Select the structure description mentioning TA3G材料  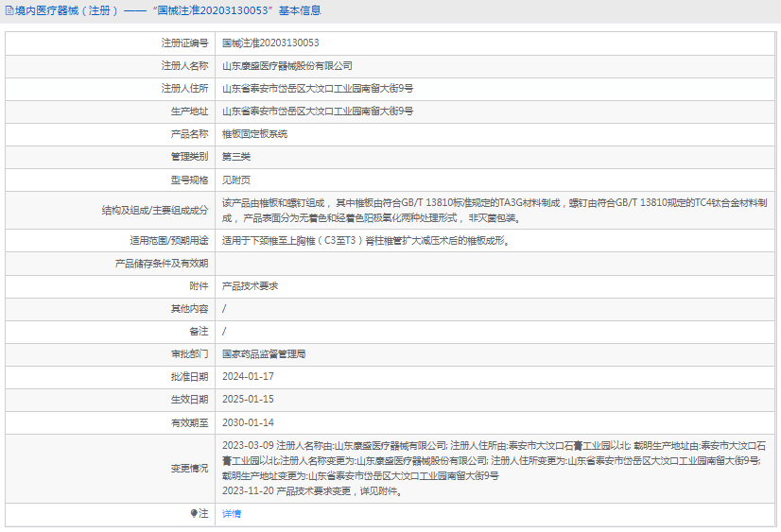click(495, 211)
